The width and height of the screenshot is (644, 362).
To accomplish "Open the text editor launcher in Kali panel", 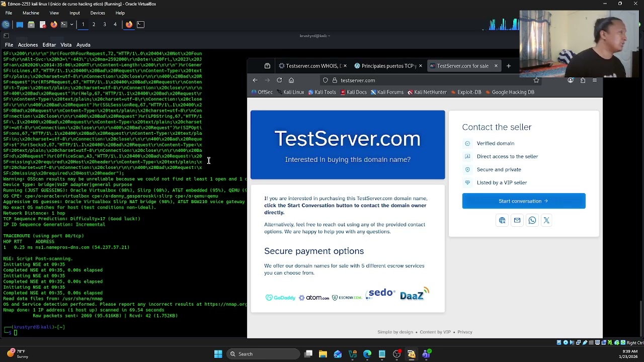I will point(43,24).
